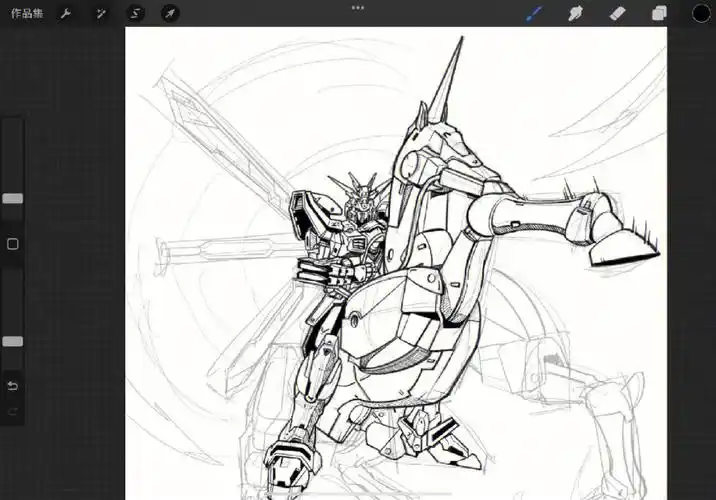Open the Layers panel
The width and height of the screenshot is (716, 500).
(x=659, y=14)
